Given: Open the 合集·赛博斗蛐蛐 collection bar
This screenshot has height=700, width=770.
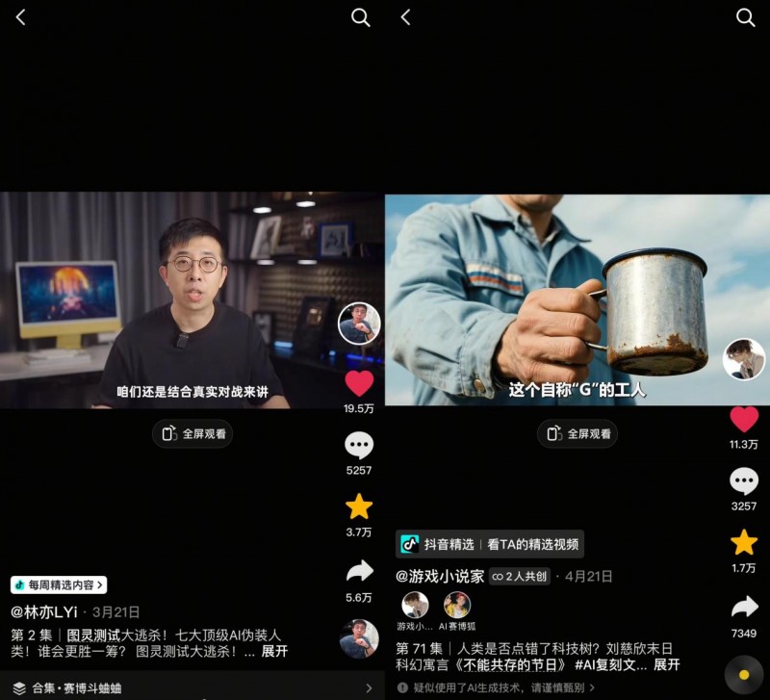Looking at the screenshot, I should click(192, 687).
